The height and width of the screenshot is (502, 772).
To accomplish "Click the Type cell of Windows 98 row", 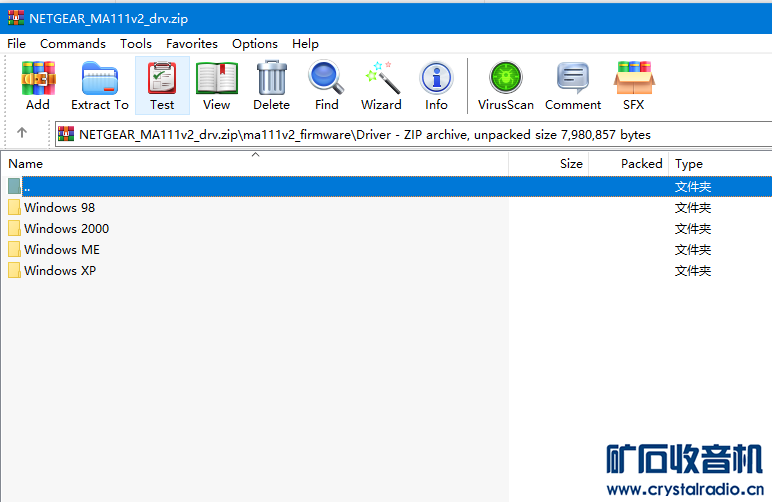I will coord(693,208).
